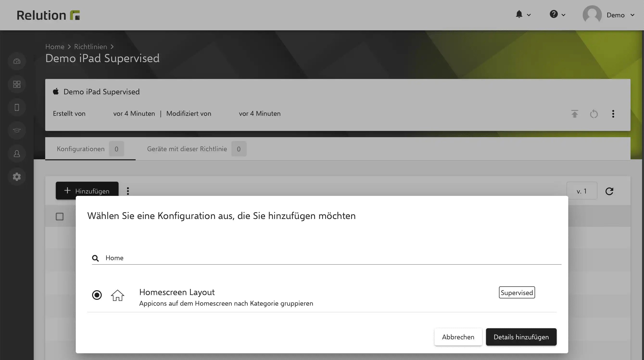
Task: Click the user avatar picture
Action: pos(592,14)
